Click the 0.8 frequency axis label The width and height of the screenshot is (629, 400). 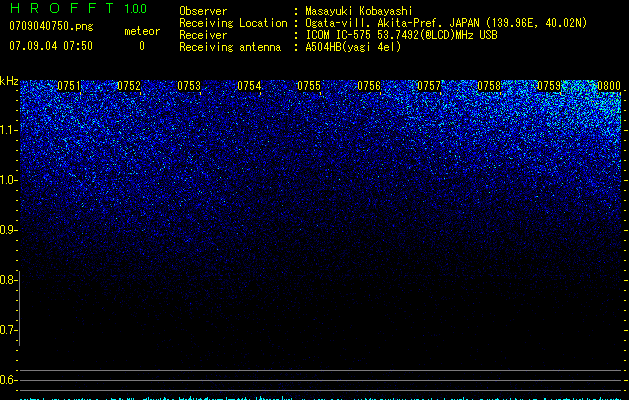[x=9, y=280]
